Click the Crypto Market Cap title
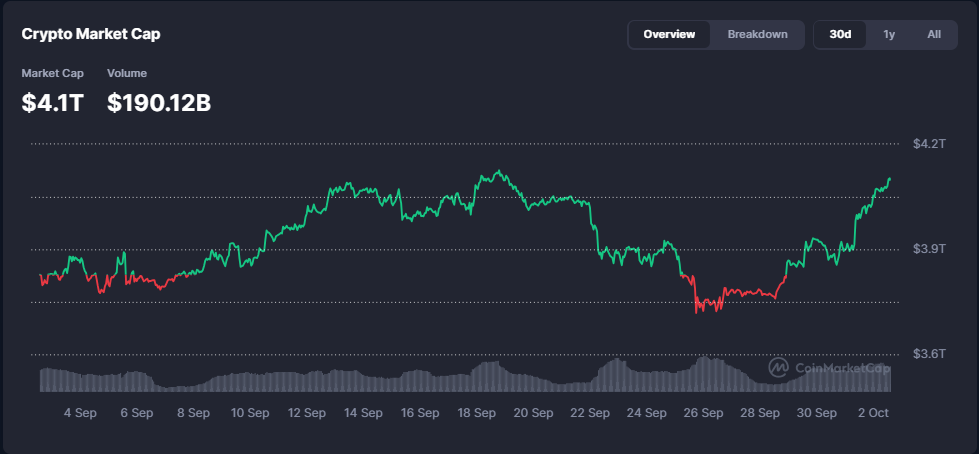The height and width of the screenshot is (454, 979). coord(91,34)
